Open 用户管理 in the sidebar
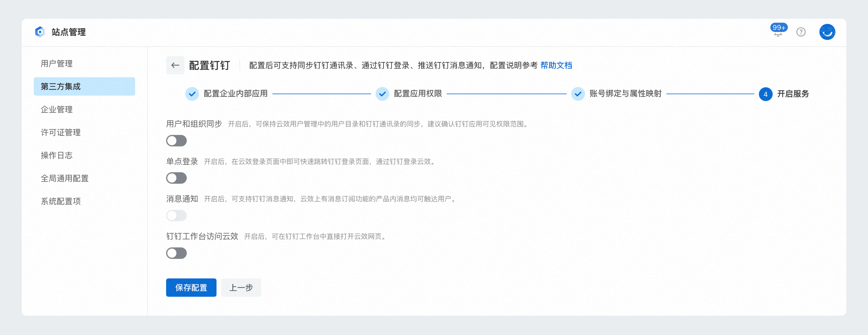868x335 pixels. (84, 63)
